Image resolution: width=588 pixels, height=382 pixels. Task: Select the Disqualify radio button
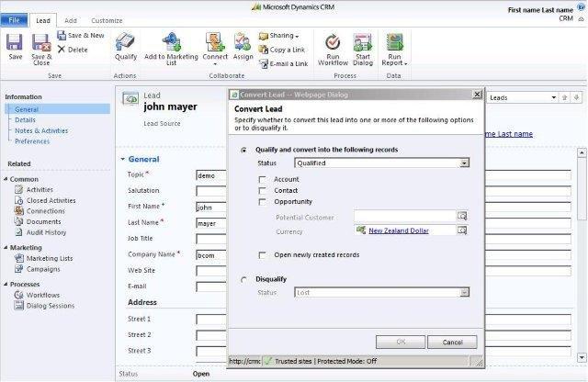click(243, 279)
